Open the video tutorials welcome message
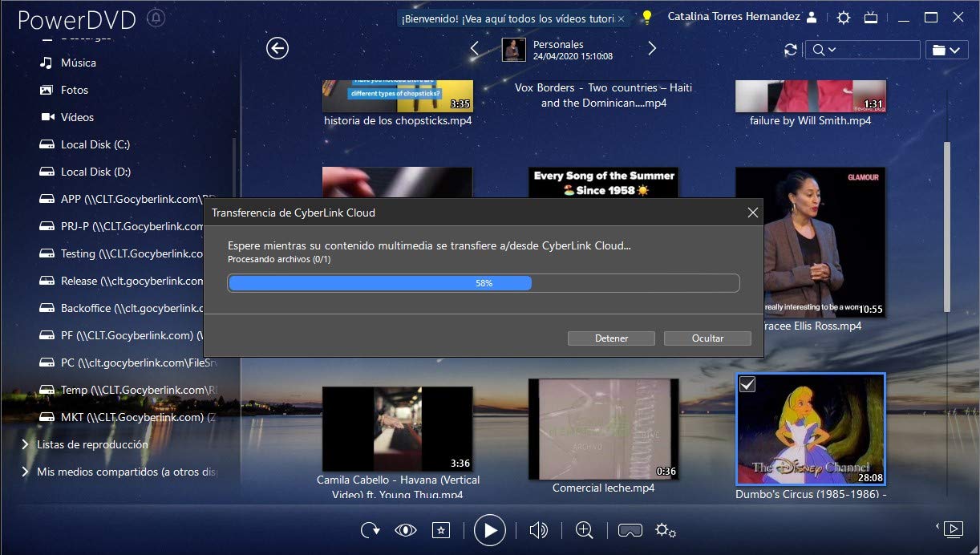 507,18
